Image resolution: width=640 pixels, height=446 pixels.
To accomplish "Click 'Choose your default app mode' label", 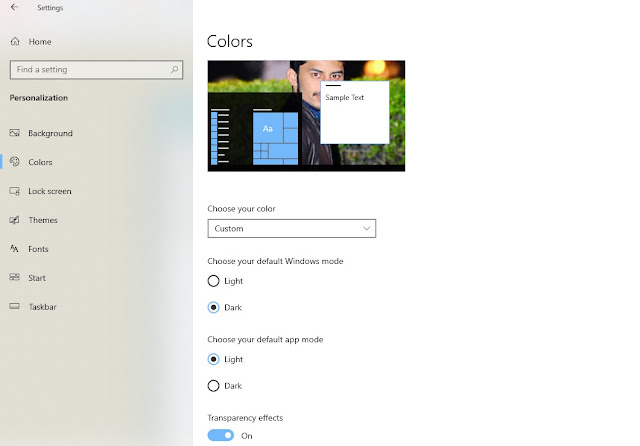I will coord(265,339).
